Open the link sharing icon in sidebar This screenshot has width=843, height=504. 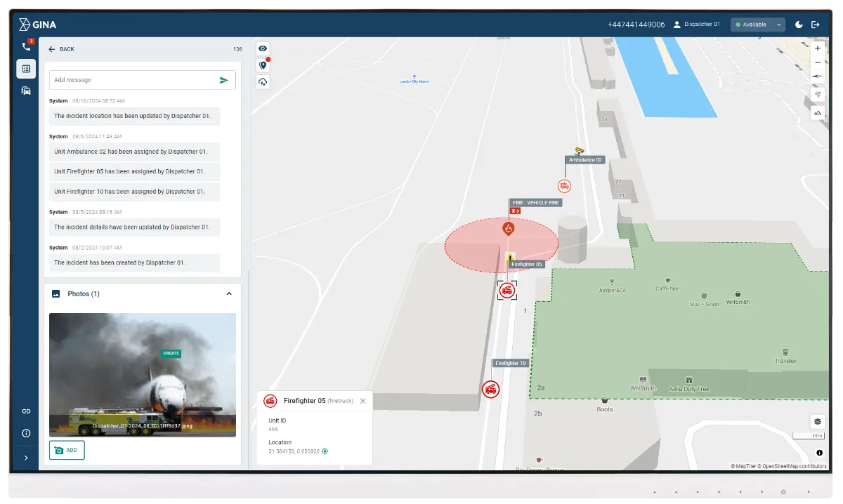[x=26, y=411]
